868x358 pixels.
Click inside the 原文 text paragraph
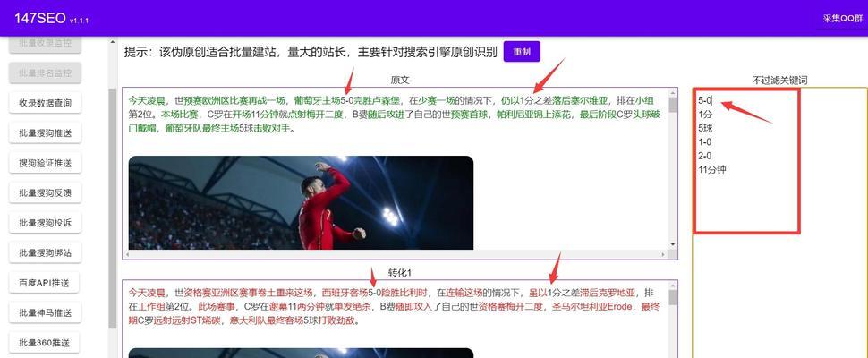tap(395, 115)
